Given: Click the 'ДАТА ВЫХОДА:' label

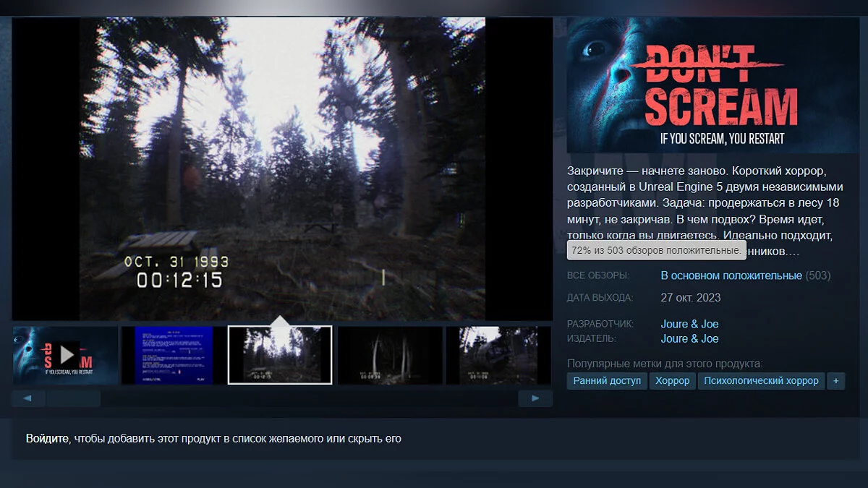Looking at the screenshot, I should [600, 297].
